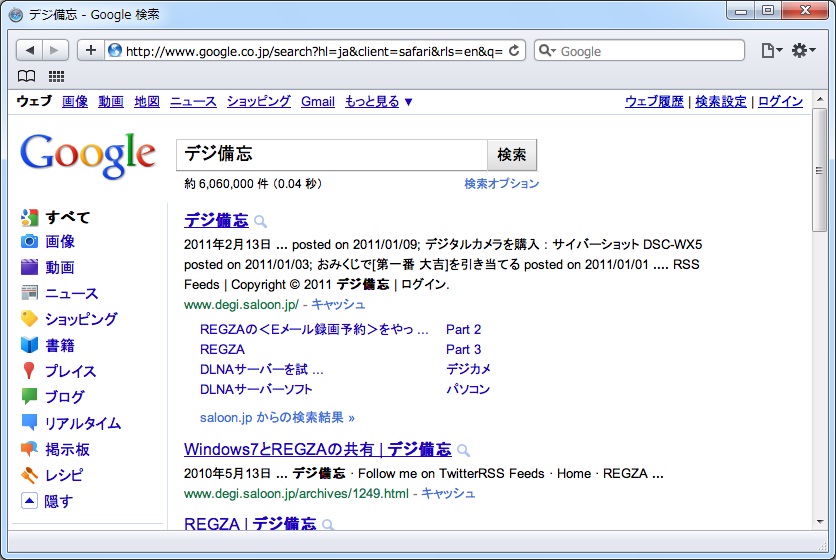Select 書籍 text in the sidebar
836x560 pixels.
(60, 345)
